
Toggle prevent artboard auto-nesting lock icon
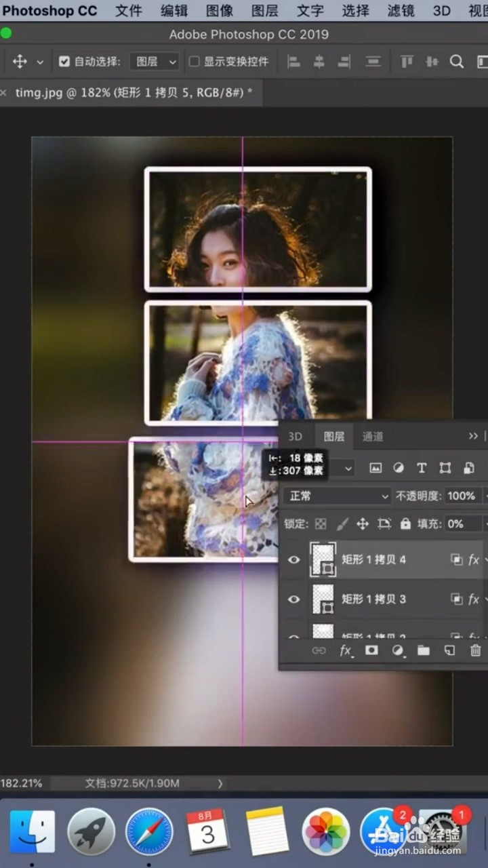[384, 524]
